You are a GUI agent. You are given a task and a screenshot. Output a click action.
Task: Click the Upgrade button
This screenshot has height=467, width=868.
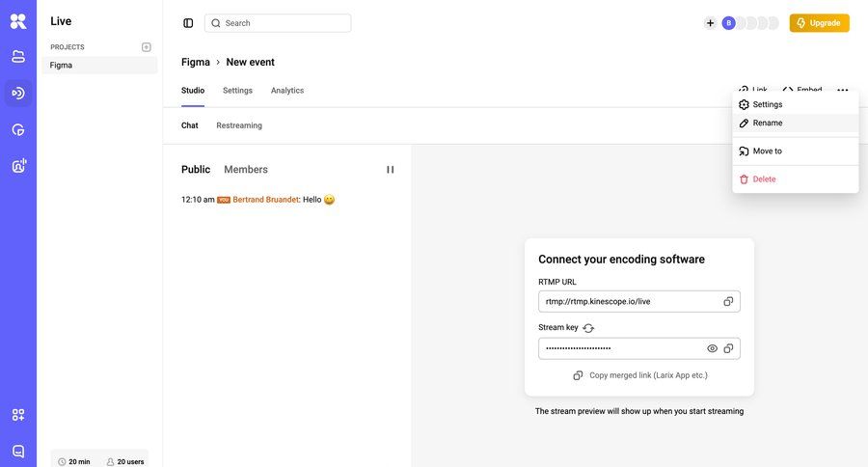click(819, 23)
